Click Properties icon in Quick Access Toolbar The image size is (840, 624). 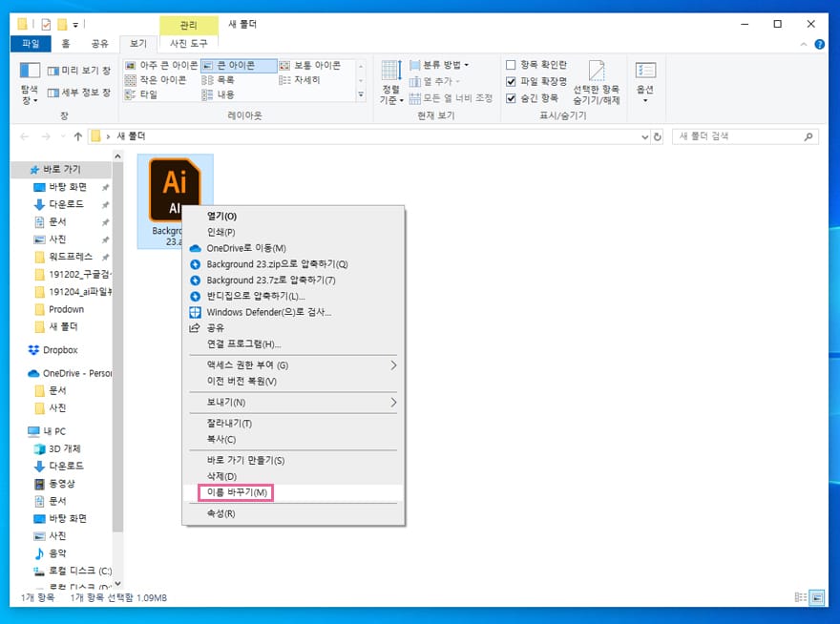click(47, 24)
